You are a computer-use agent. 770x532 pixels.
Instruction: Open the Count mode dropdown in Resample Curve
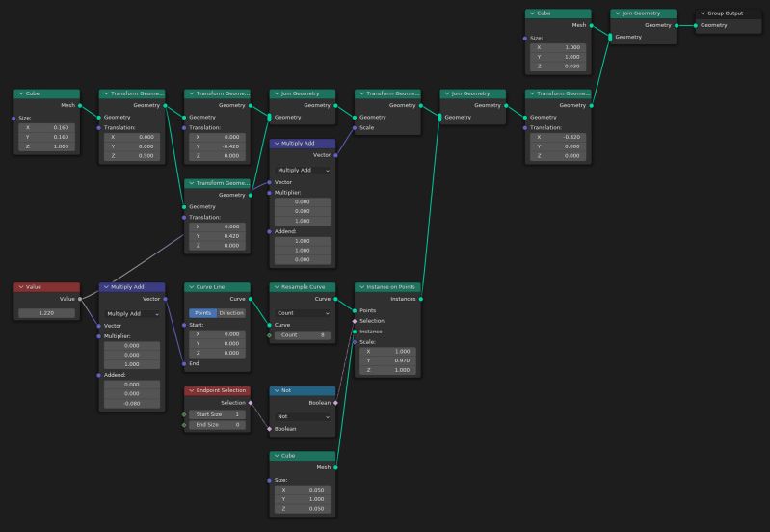click(303, 313)
